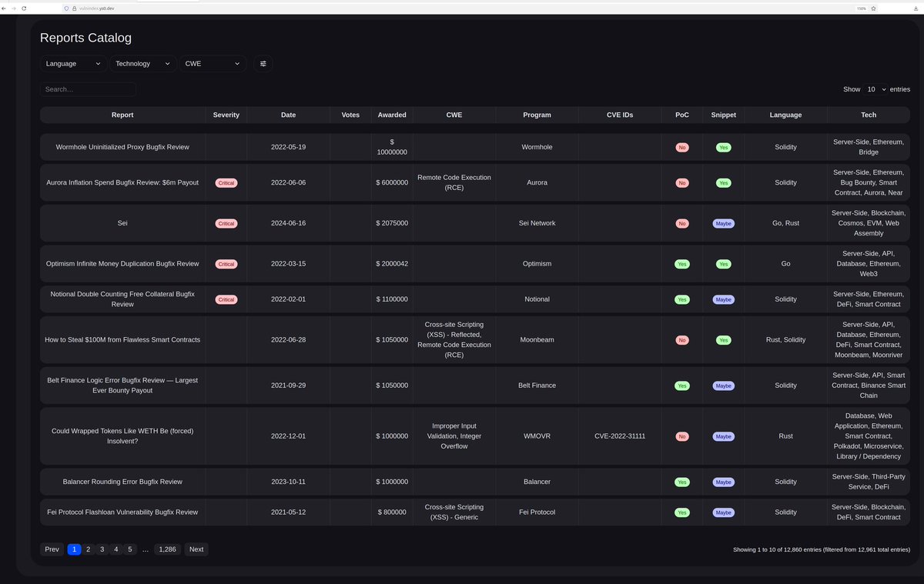Click the CVE-2022-31111 cell
924x584 pixels.
(x=620, y=436)
